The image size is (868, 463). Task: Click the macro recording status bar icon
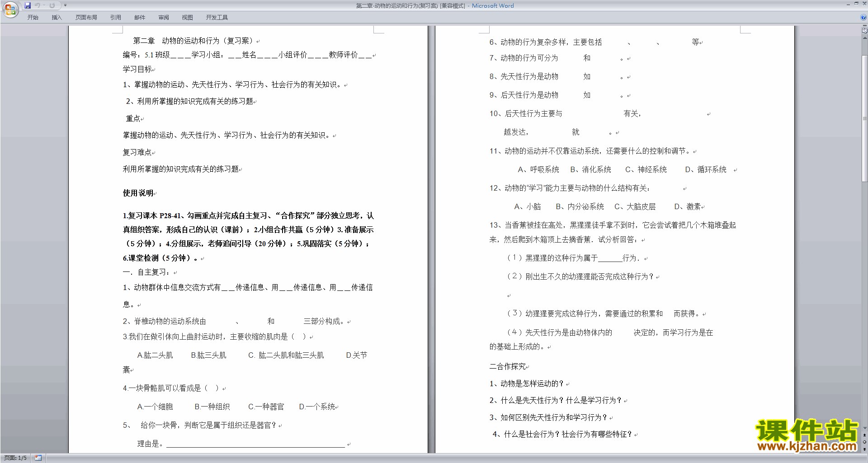38,458
